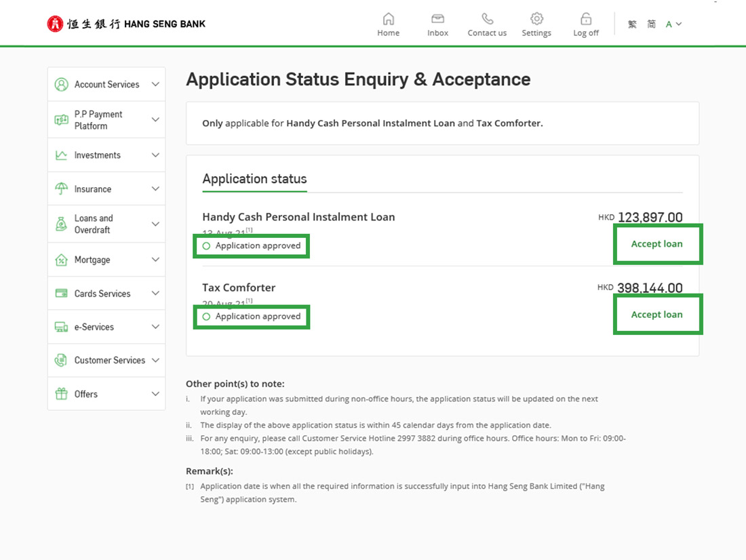Click the Cards Services card icon
Image resolution: width=746 pixels, height=560 pixels.
coord(61,293)
